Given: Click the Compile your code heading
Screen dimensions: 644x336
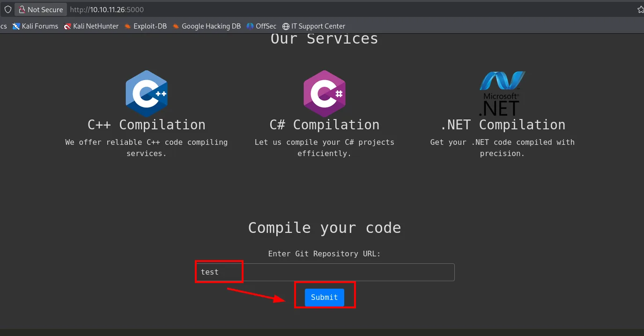Looking at the screenshot, I should point(325,228).
